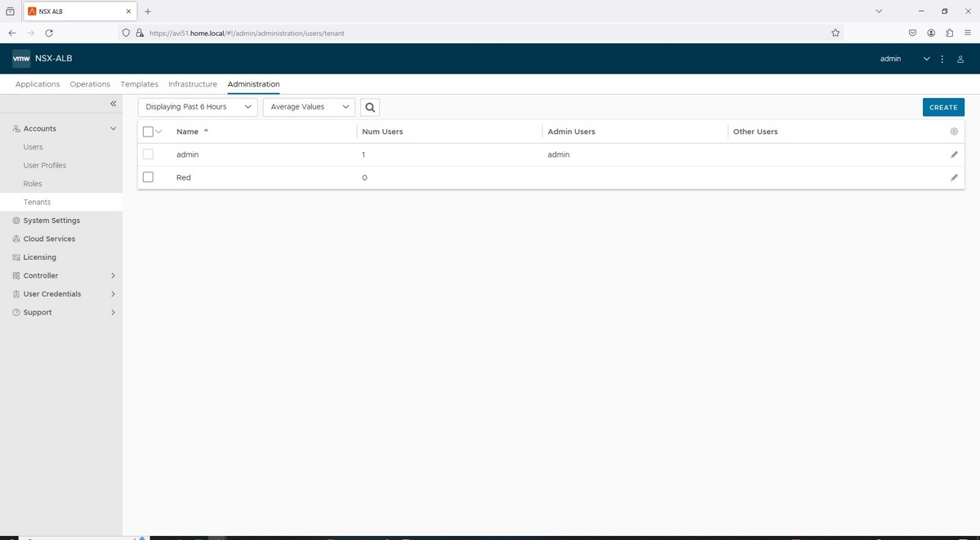Close the NSX ALB browser tab
This screenshot has width=980, height=540.
[129, 11]
